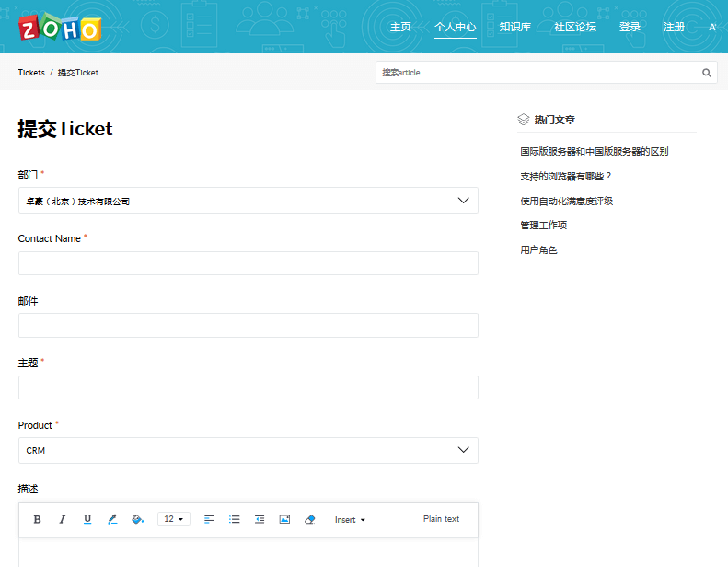
Task: Toggle italic formatting in editor toolbar
Action: [63, 519]
